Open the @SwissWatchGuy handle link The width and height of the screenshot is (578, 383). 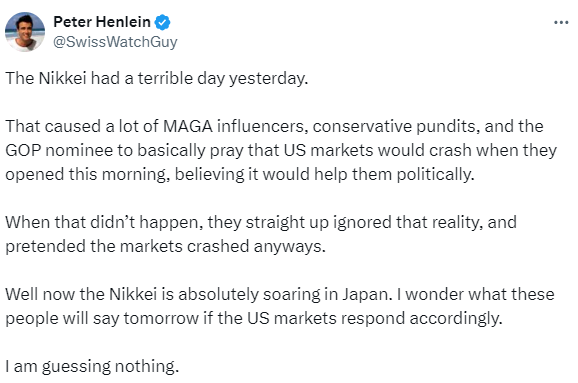pos(115,42)
